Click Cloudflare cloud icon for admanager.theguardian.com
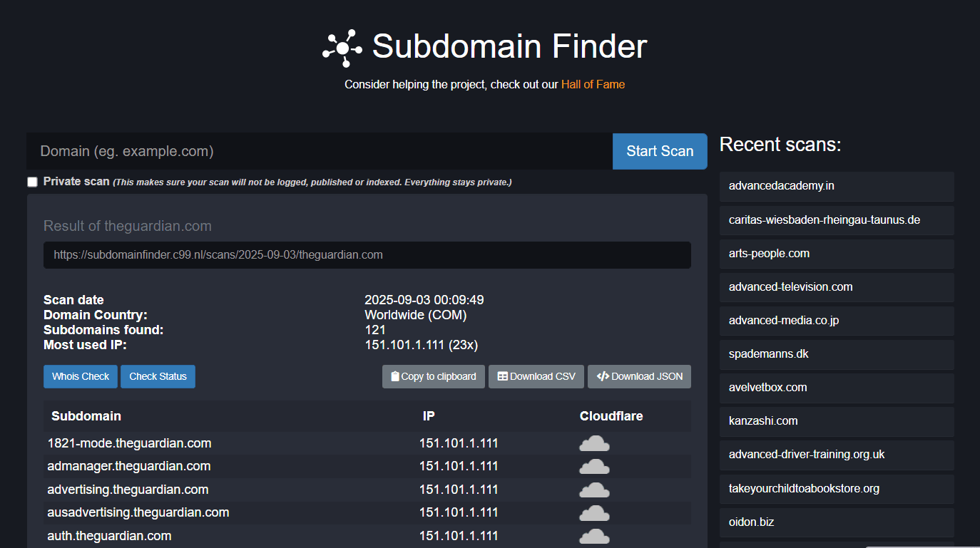The width and height of the screenshot is (980, 548). point(594,467)
